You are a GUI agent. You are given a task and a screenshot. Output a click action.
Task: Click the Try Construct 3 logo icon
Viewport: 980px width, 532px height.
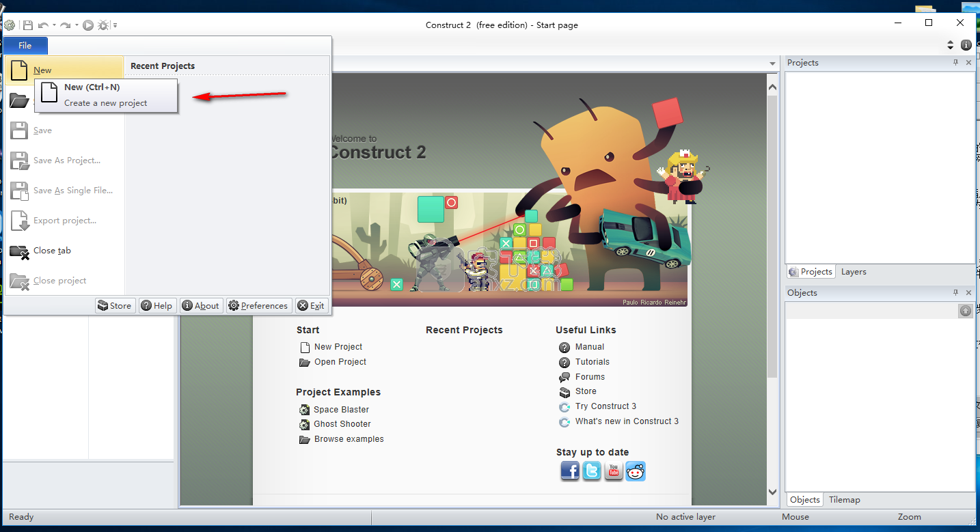coord(564,407)
